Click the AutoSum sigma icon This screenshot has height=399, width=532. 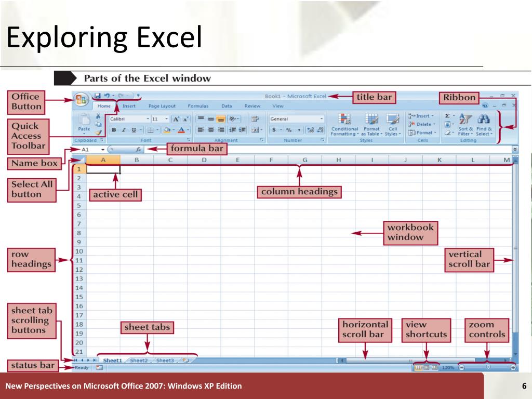447,116
